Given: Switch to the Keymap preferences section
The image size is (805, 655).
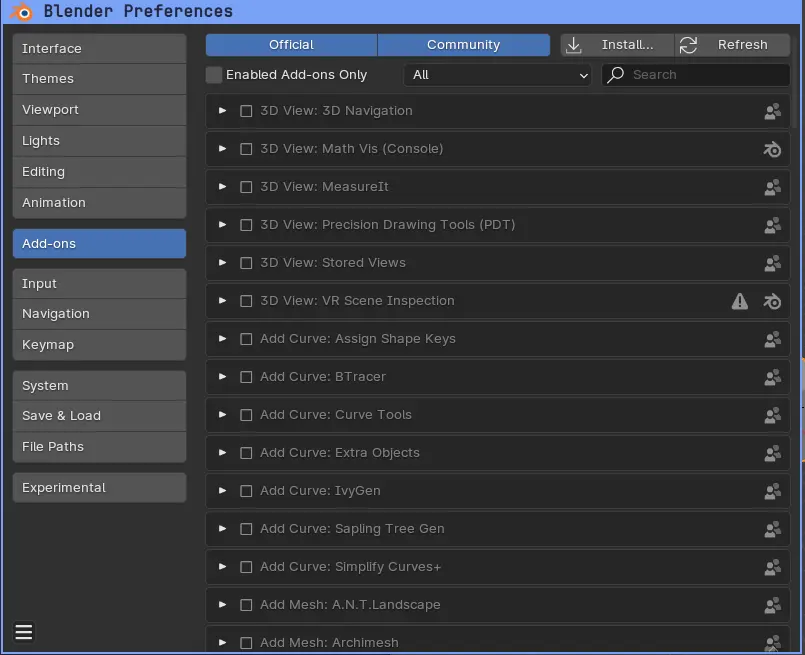Looking at the screenshot, I should click(99, 345).
